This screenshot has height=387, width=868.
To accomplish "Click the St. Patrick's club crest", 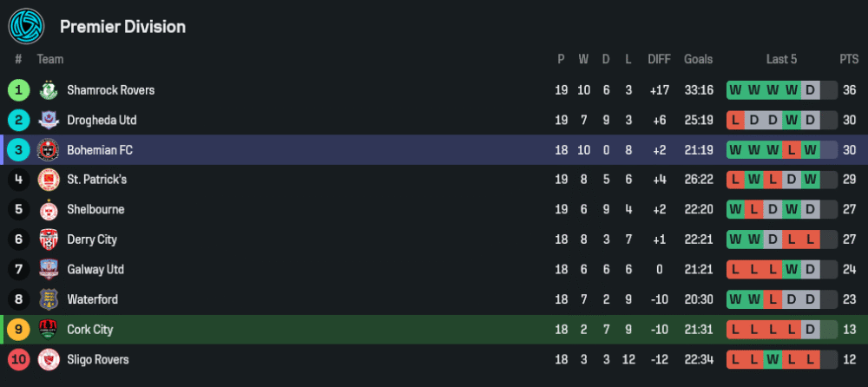I will point(48,180).
